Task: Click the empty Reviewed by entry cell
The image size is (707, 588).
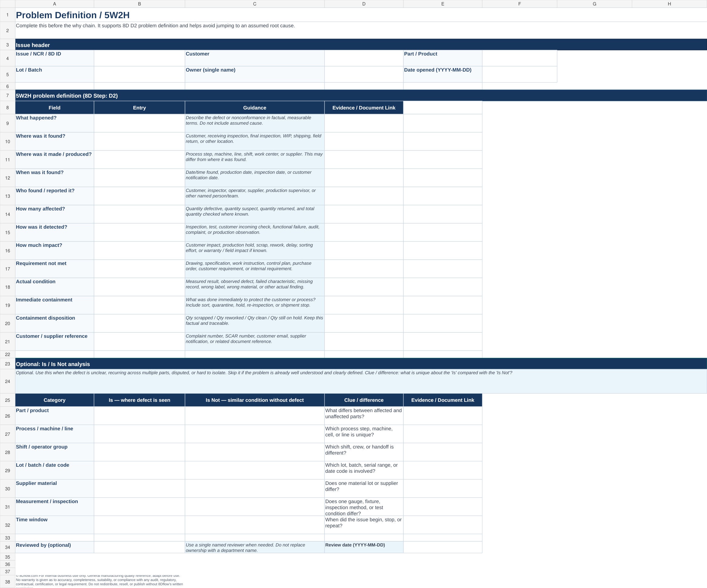Action: [x=140, y=547]
